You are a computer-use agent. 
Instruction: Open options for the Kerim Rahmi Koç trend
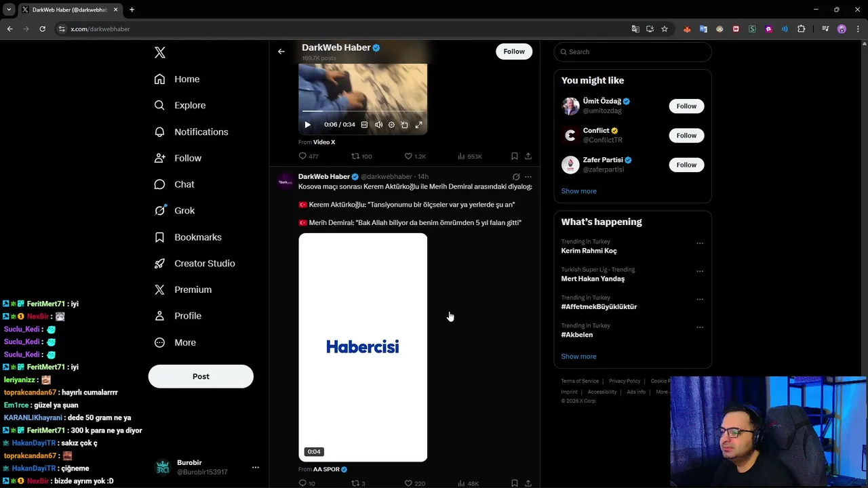(x=700, y=243)
